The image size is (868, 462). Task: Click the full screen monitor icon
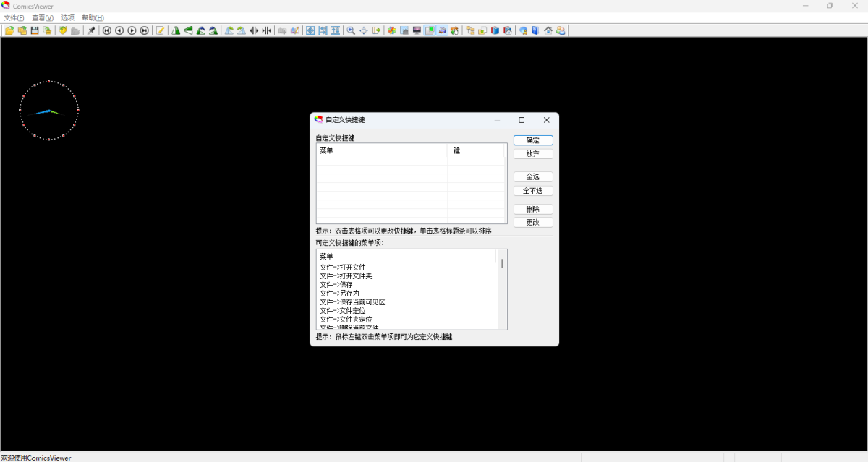click(417, 30)
